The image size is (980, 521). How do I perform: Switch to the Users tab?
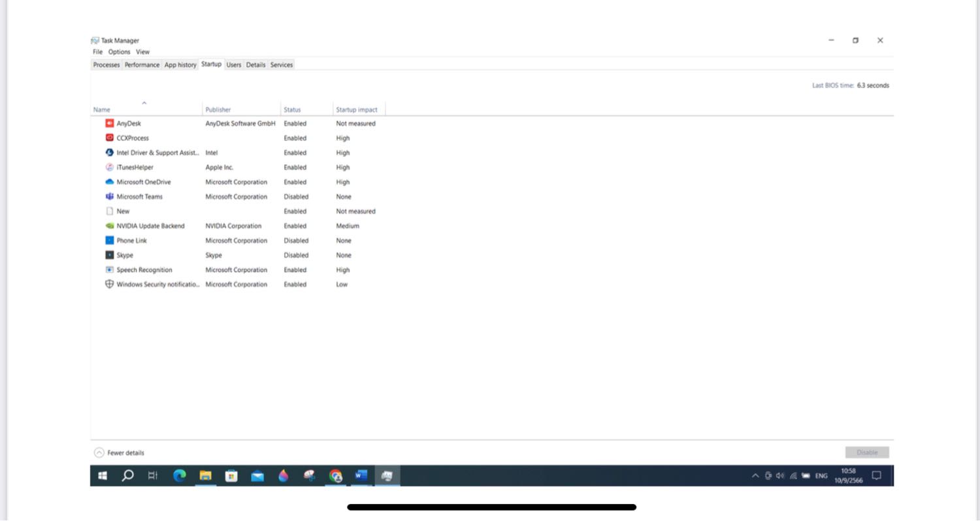click(234, 65)
